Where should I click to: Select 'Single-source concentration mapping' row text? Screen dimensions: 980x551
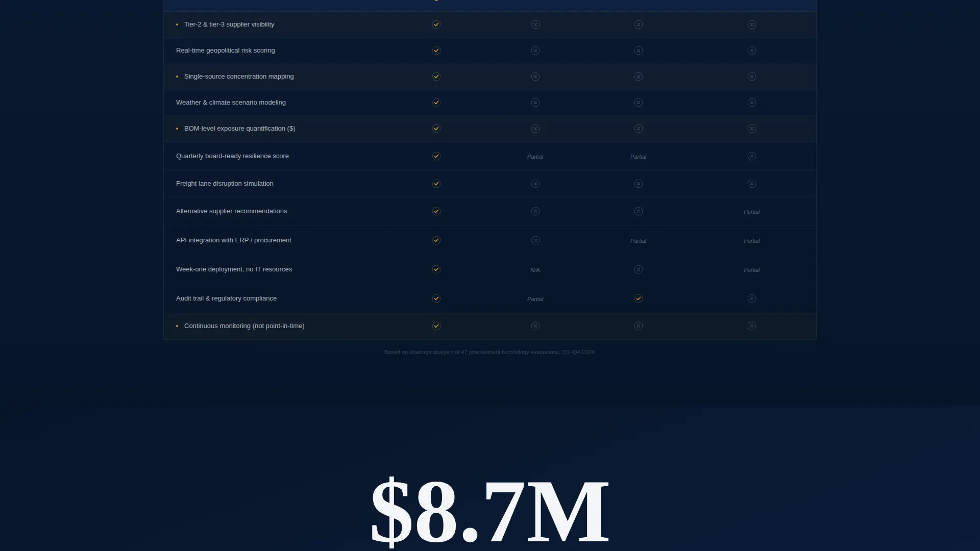(x=239, y=77)
